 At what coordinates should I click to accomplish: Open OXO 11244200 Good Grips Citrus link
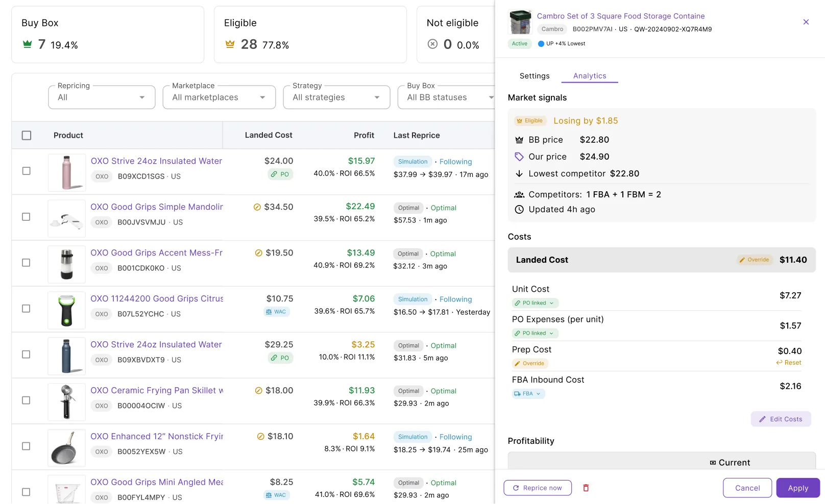[157, 299]
